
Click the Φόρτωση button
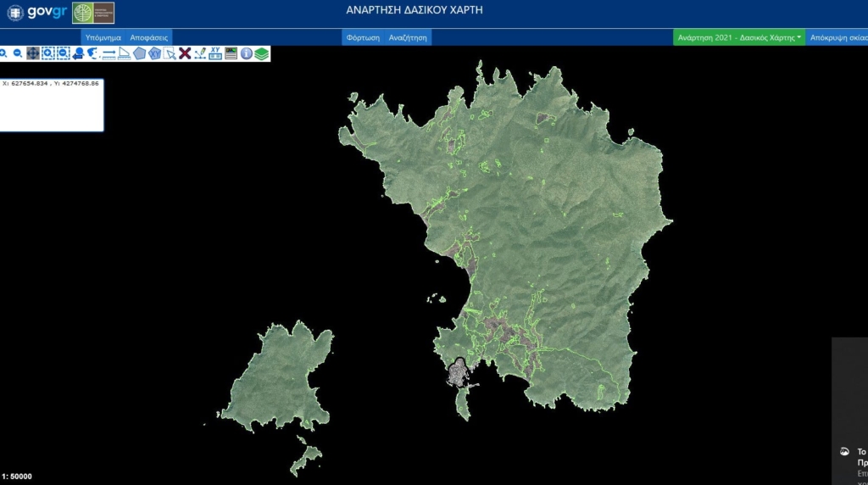pos(362,37)
